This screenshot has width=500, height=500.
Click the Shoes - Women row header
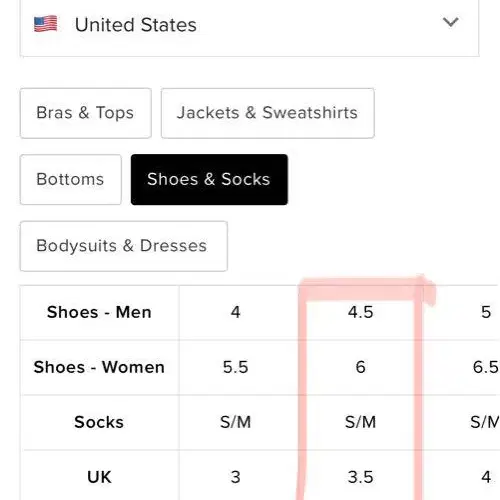[99, 367]
